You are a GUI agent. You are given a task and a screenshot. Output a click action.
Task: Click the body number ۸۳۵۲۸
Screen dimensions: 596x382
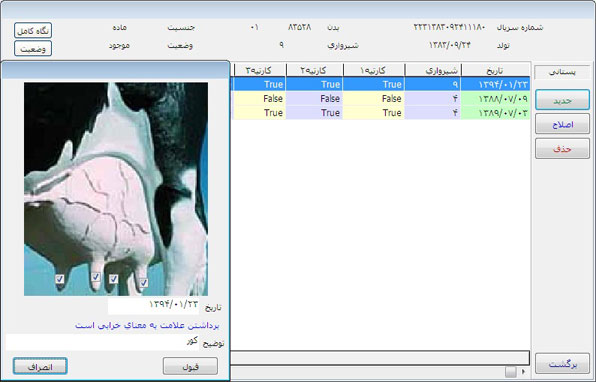tap(300, 27)
